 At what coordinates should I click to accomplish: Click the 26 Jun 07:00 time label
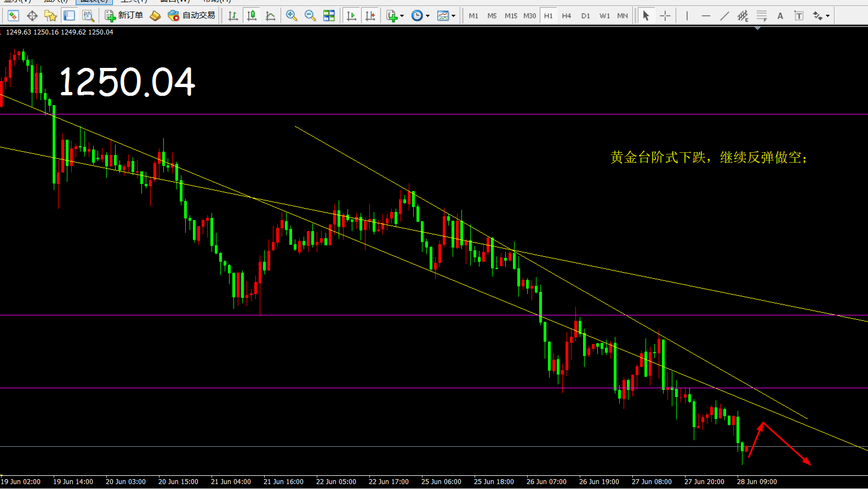click(546, 482)
